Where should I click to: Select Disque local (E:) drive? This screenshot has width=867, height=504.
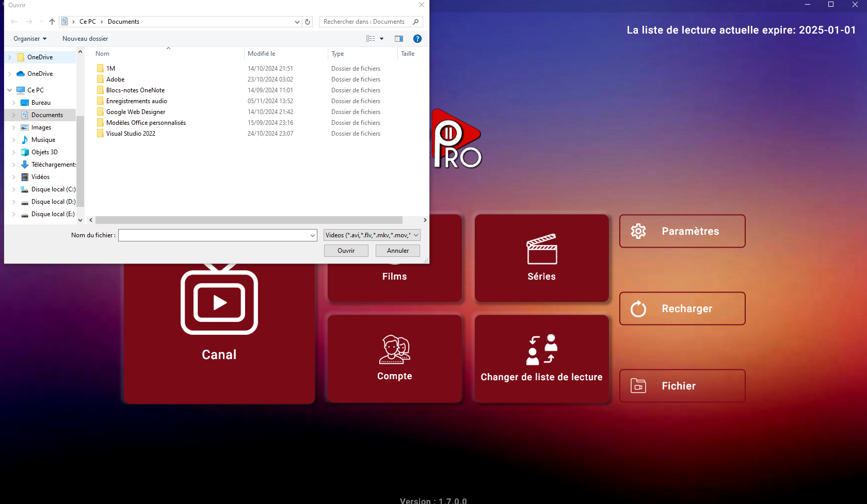pos(53,214)
